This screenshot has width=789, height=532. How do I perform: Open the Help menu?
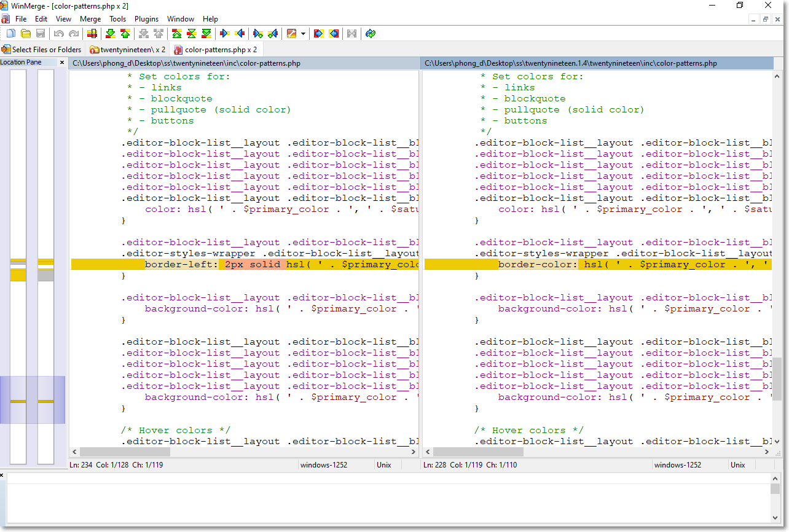pos(210,19)
